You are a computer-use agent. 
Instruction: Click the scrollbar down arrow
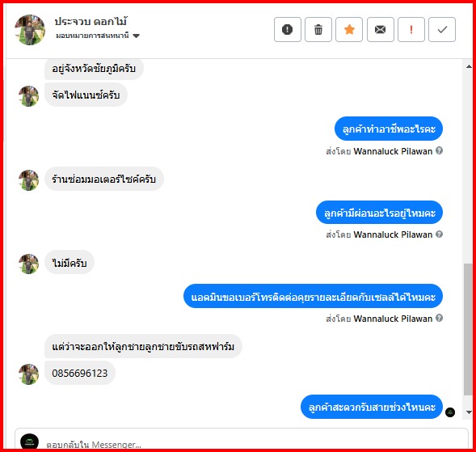coord(469,412)
